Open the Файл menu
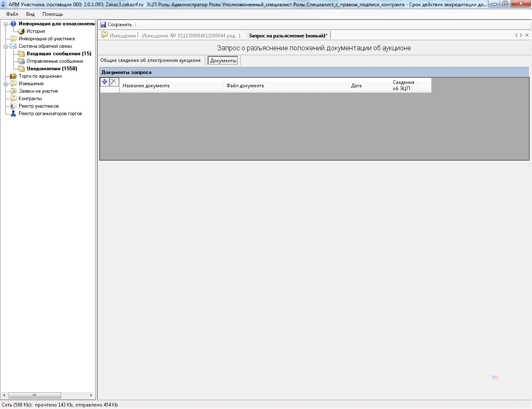 point(12,14)
